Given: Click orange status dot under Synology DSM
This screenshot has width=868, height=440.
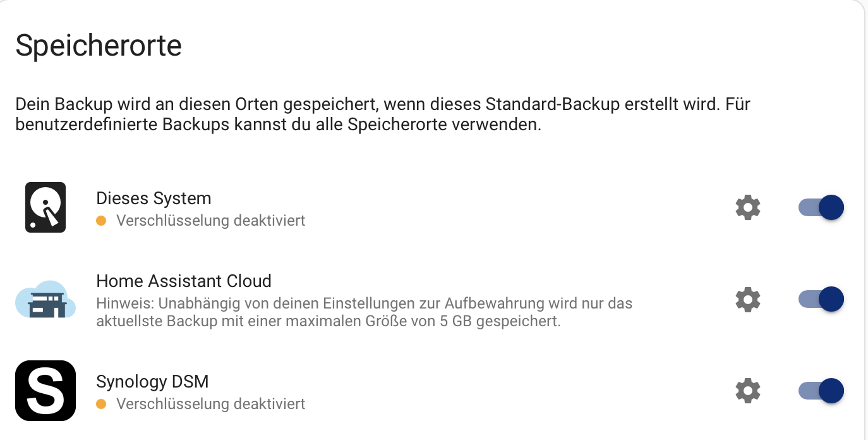Looking at the screenshot, I should click(101, 403).
